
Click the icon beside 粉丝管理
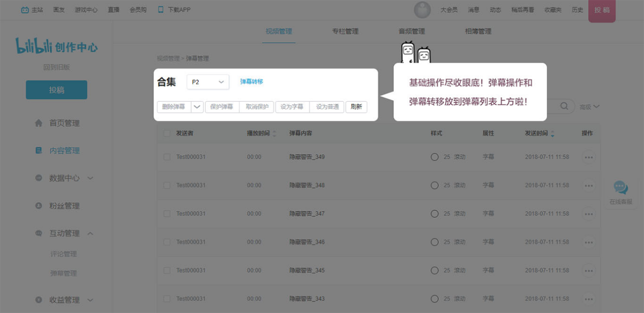pyautogui.click(x=39, y=206)
